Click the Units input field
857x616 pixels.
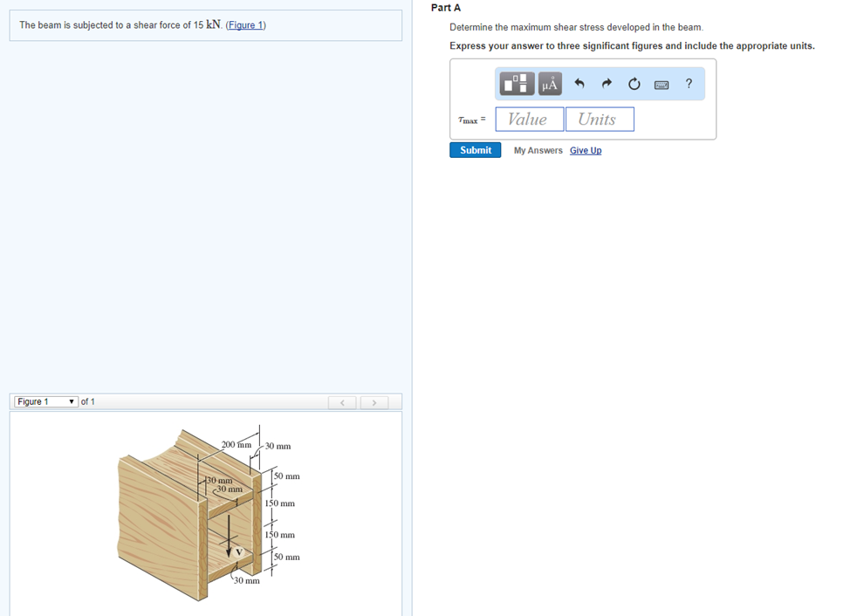[600, 120]
